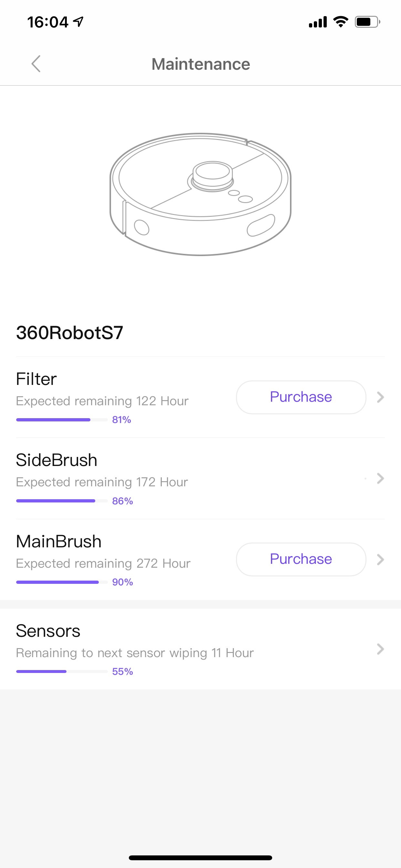Open Sensors details via chevron
401x868 pixels.
[x=380, y=649]
